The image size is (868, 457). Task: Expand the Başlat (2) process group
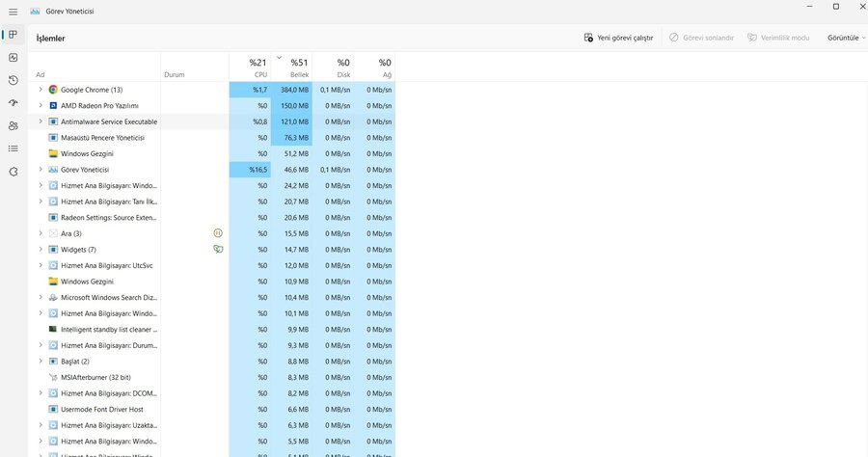[40, 362]
